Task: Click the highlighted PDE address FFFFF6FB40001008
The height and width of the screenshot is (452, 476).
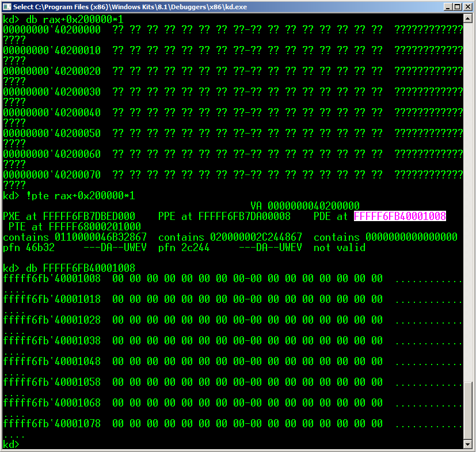Action: (400, 216)
